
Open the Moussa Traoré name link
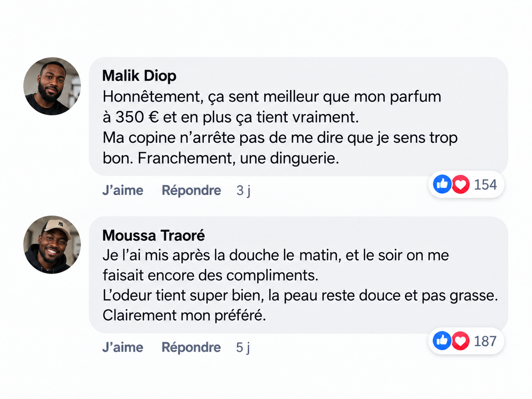154,235
